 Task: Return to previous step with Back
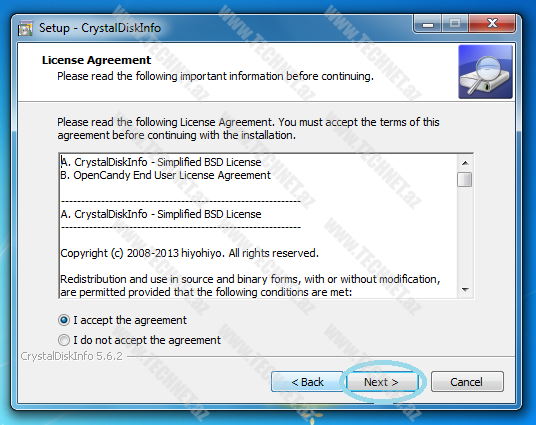coord(307,382)
